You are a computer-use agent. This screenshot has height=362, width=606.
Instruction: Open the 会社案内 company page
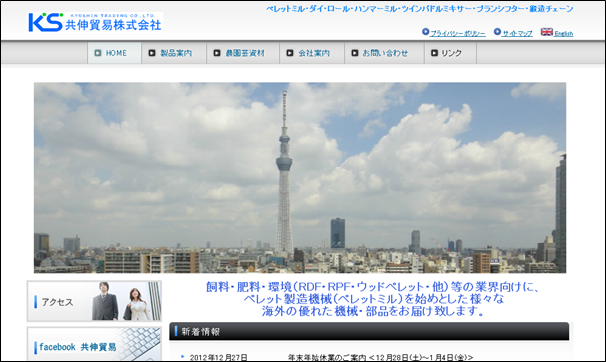pos(312,53)
